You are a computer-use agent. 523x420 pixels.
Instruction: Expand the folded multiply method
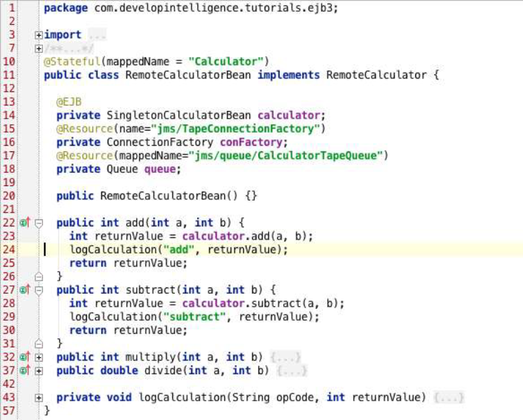(39, 357)
